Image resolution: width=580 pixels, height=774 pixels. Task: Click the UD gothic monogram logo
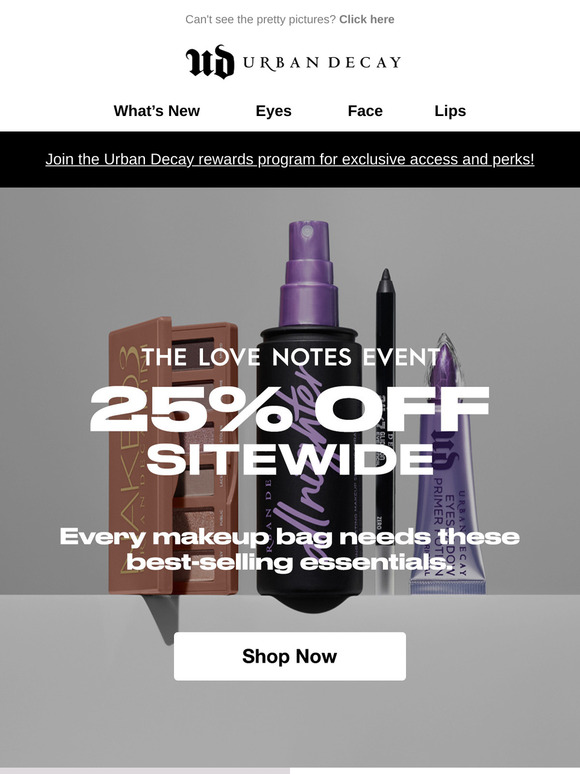point(210,62)
